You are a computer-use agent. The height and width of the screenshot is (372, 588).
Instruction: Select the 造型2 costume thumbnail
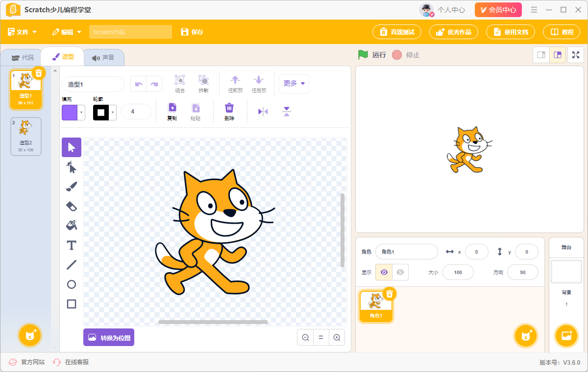click(26, 137)
